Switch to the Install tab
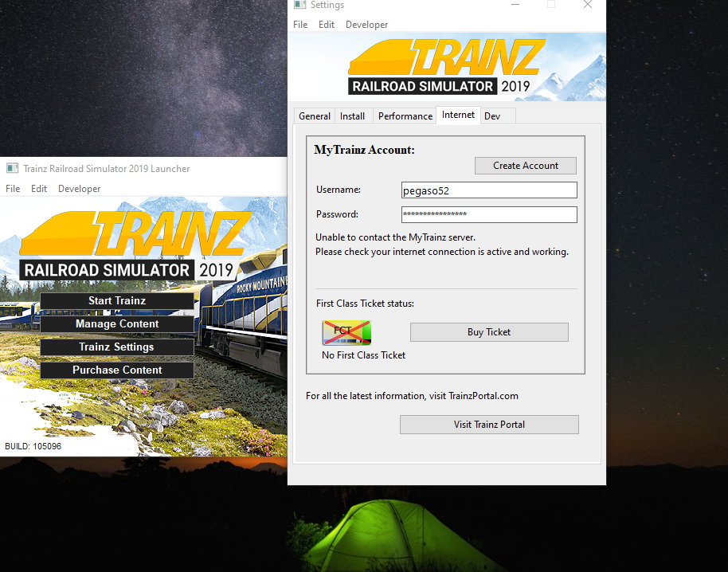728x572 pixels. click(352, 116)
